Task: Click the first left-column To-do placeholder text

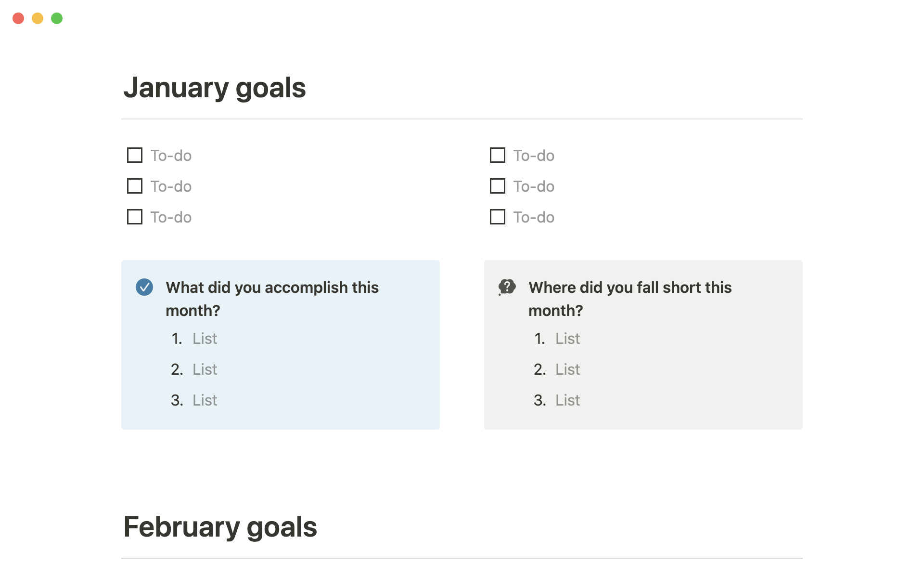Action: [171, 156]
